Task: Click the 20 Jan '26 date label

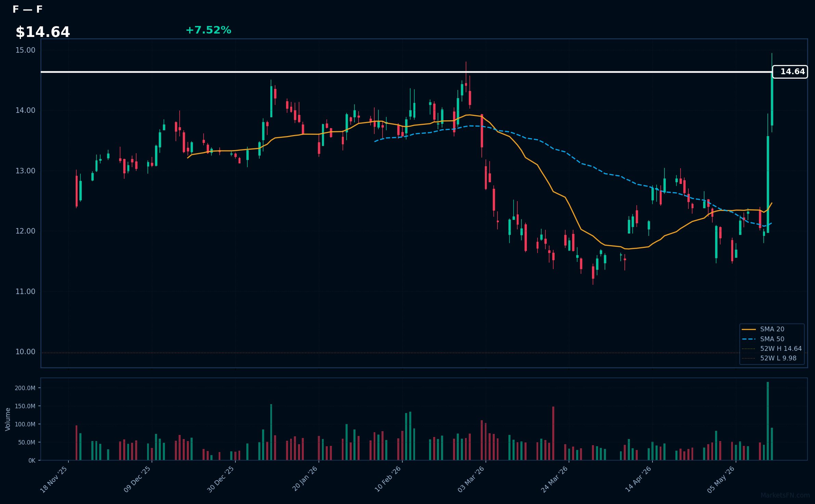Action: [305, 479]
